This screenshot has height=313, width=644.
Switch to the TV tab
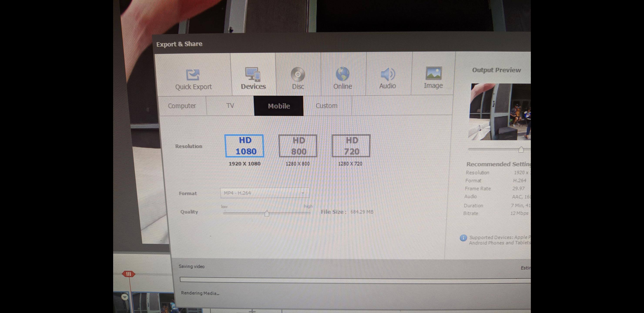(230, 106)
